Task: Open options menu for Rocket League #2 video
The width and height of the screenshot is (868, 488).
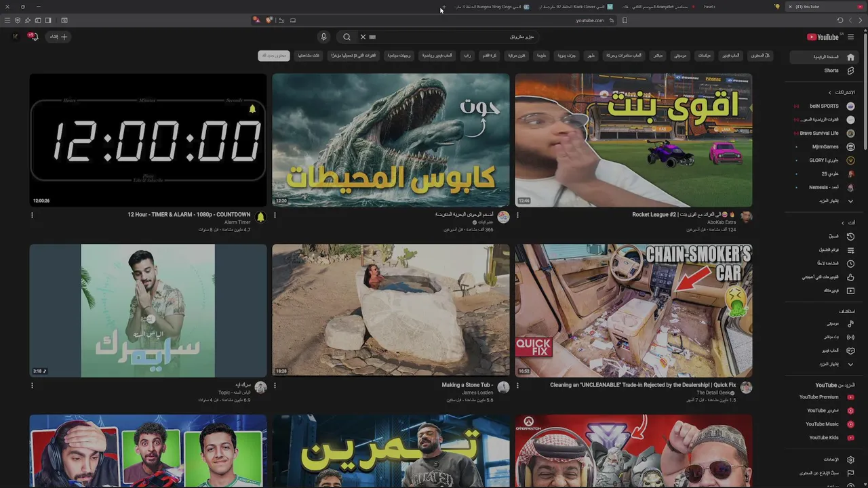Action: (517, 216)
